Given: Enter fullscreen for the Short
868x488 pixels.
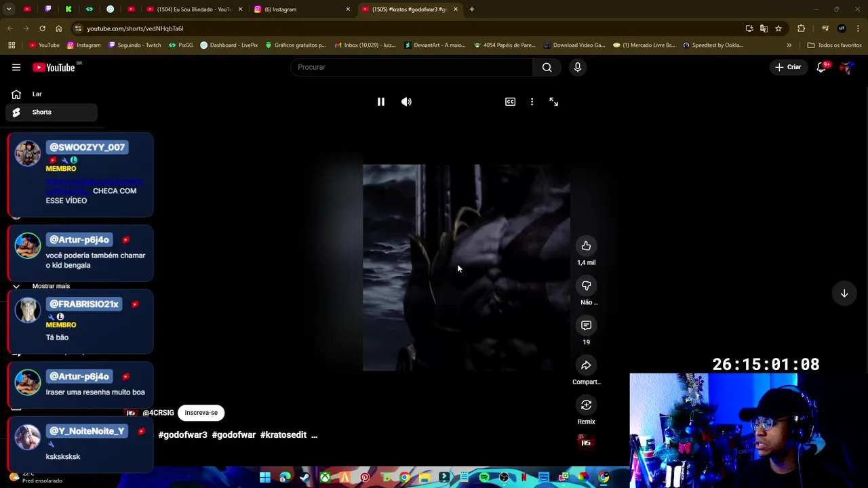Looking at the screenshot, I should click(553, 102).
